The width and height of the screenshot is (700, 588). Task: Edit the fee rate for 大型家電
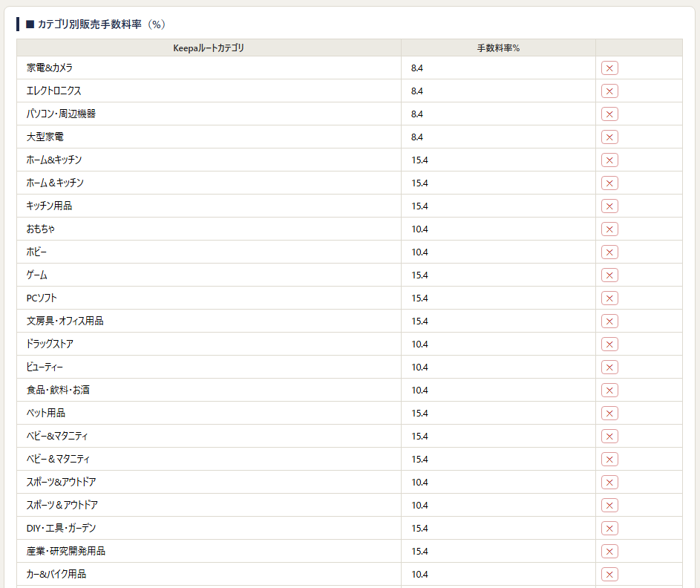498,137
